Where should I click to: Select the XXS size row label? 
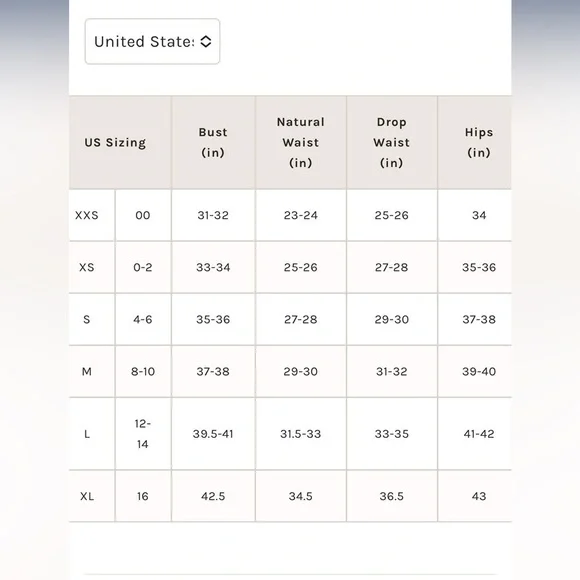coord(87,215)
